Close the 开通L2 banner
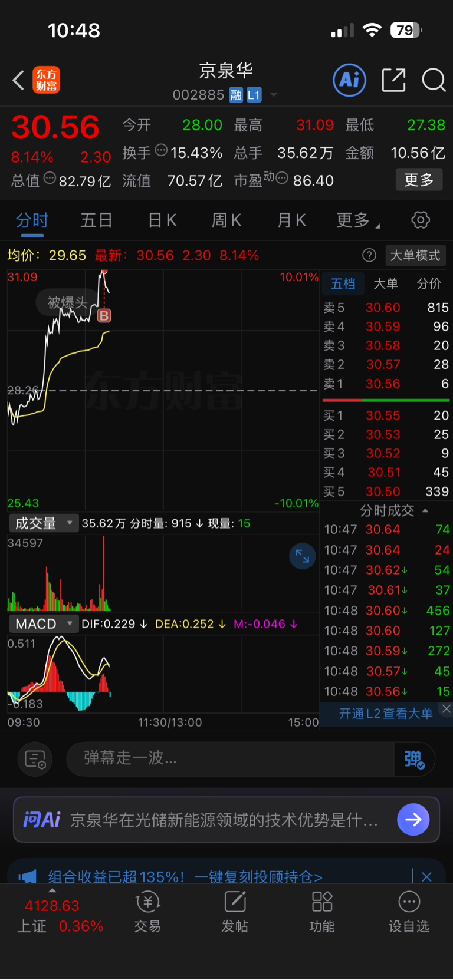 click(x=447, y=709)
